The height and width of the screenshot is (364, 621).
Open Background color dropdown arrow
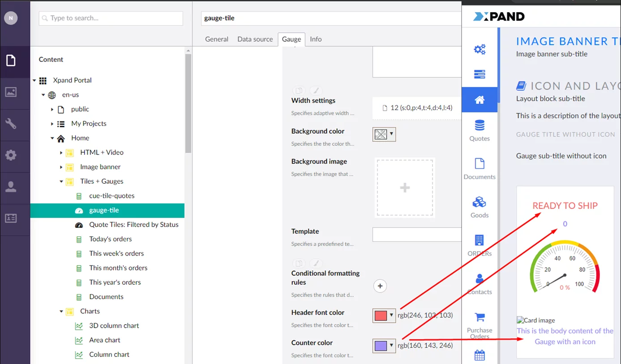[x=392, y=134]
